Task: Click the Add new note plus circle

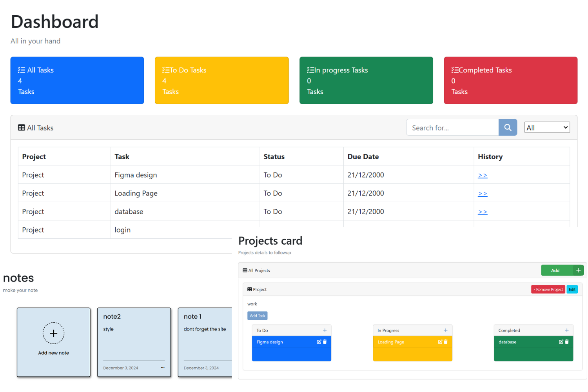Action: [53, 333]
